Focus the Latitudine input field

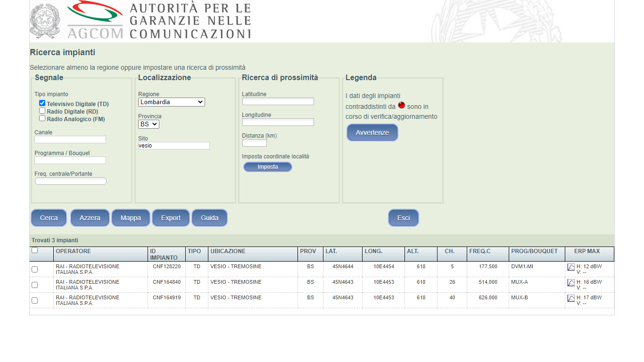tap(278, 101)
